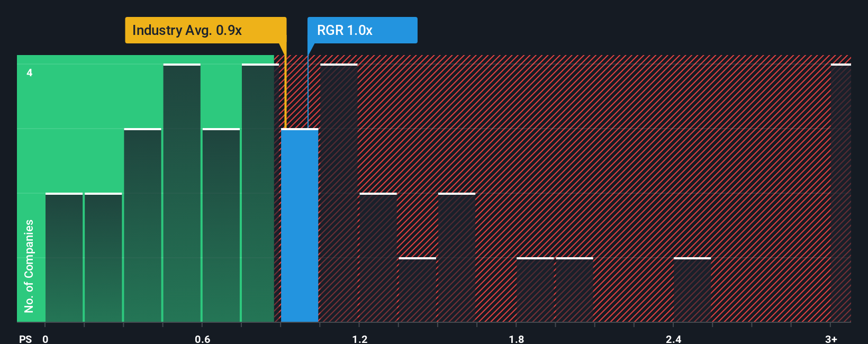Select the blue RGR histogram bar
Image resolution: width=868 pixels, height=344 pixels.
point(300,225)
